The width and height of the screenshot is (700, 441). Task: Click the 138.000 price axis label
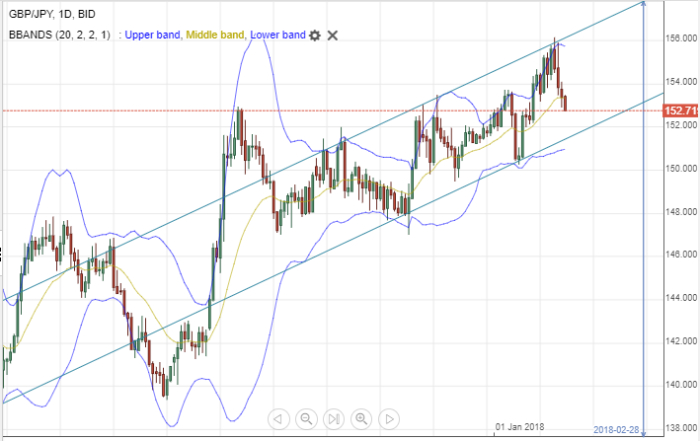pyautogui.click(x=681, y=428)
